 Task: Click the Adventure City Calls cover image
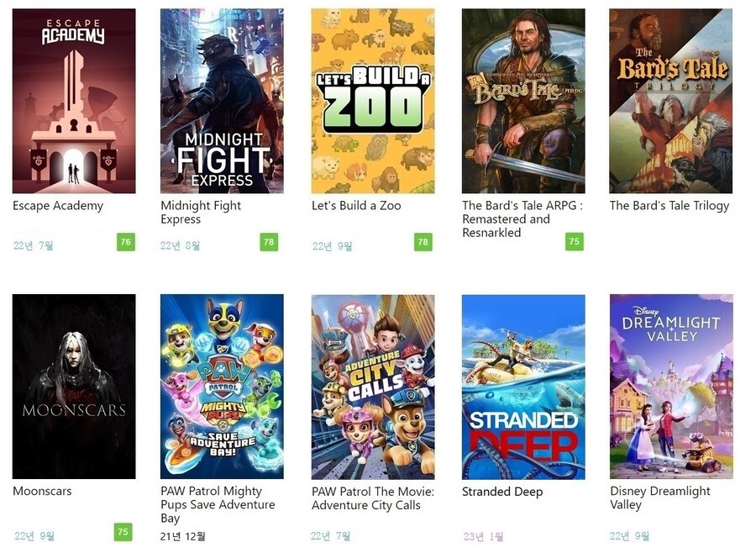[x=373, y=387]
